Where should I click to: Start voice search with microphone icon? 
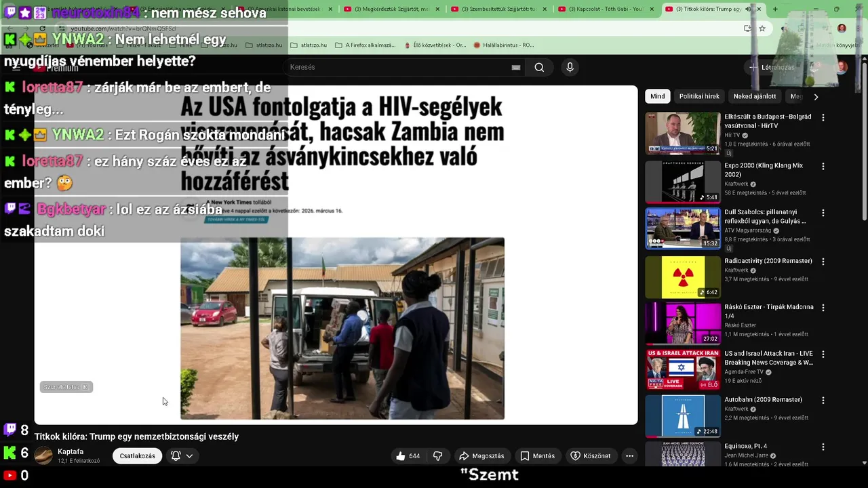pos(570,67)
